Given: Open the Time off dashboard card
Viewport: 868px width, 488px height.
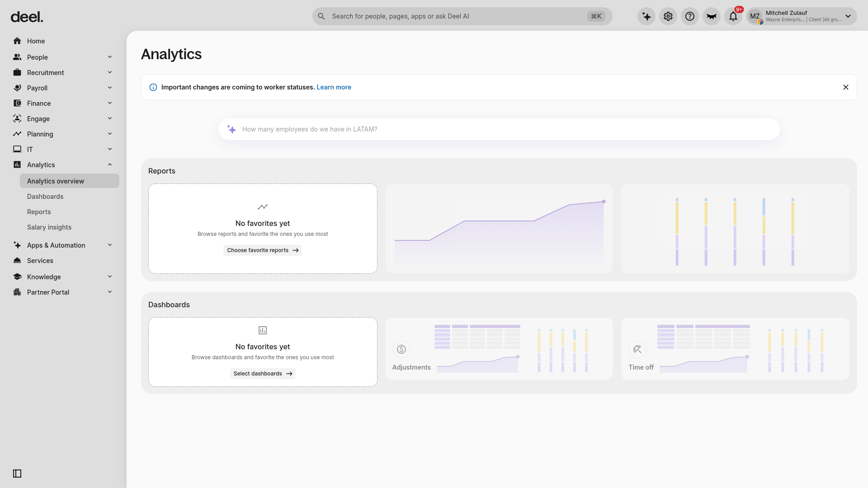Looking at the screenshot, I should 735,349.
